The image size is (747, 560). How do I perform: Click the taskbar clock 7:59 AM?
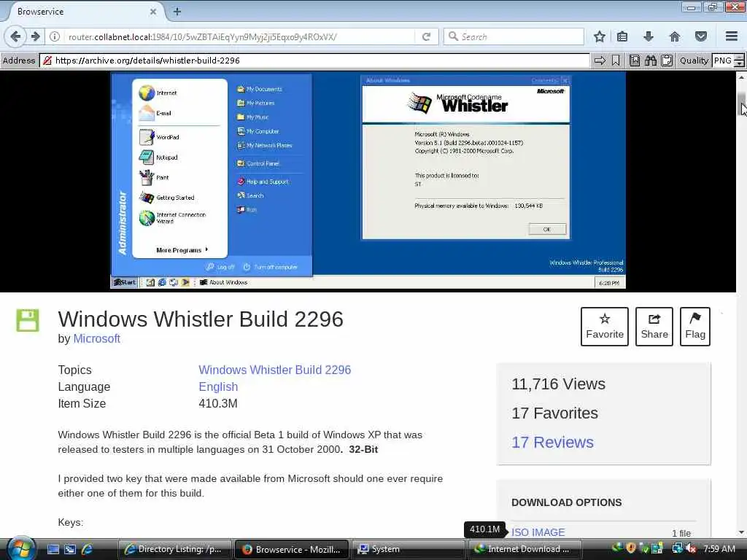719,549
